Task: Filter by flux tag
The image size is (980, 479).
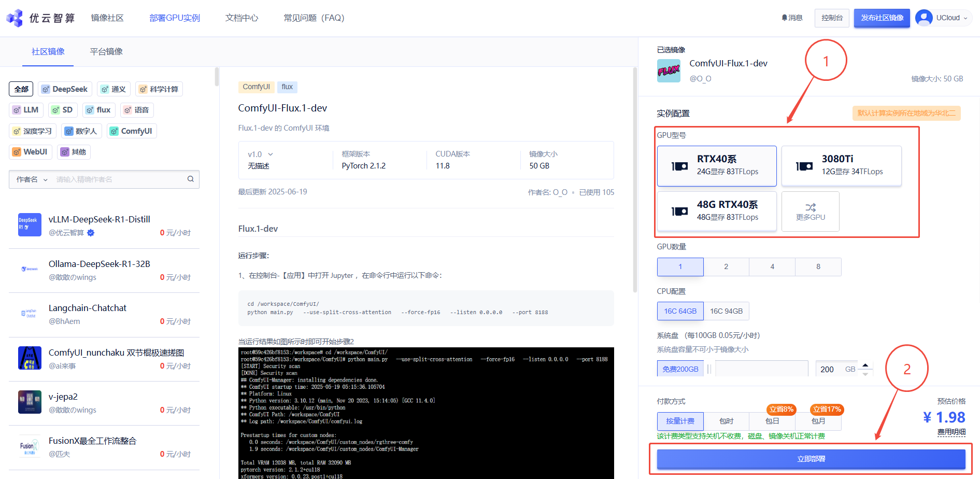Action: [98, 110]
